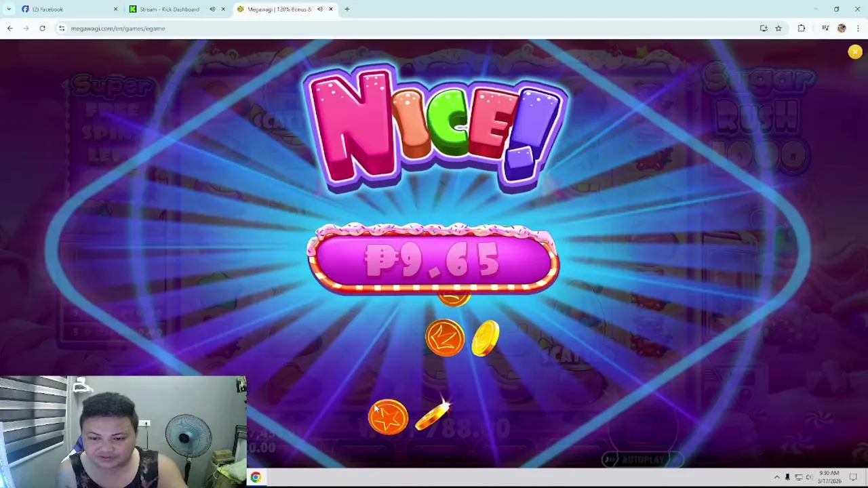Open Chrome from the taskbar
This screenshot has width=868, height=488.
[x=256, y=477]
